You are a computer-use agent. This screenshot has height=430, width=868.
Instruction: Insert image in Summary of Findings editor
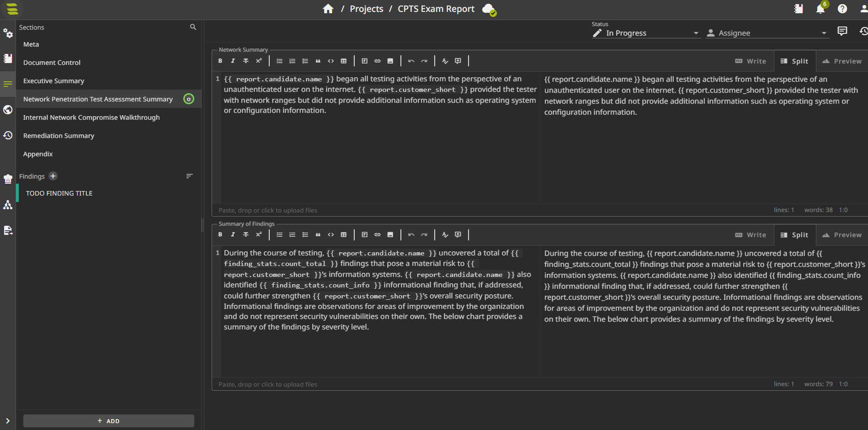pyautogui.click(x=390, y=235)
